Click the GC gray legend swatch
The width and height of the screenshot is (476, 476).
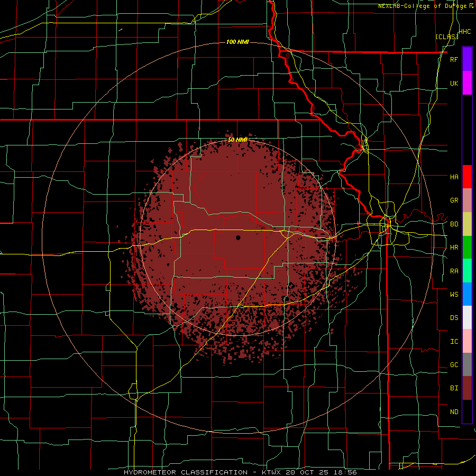click(x=467, y=364)
